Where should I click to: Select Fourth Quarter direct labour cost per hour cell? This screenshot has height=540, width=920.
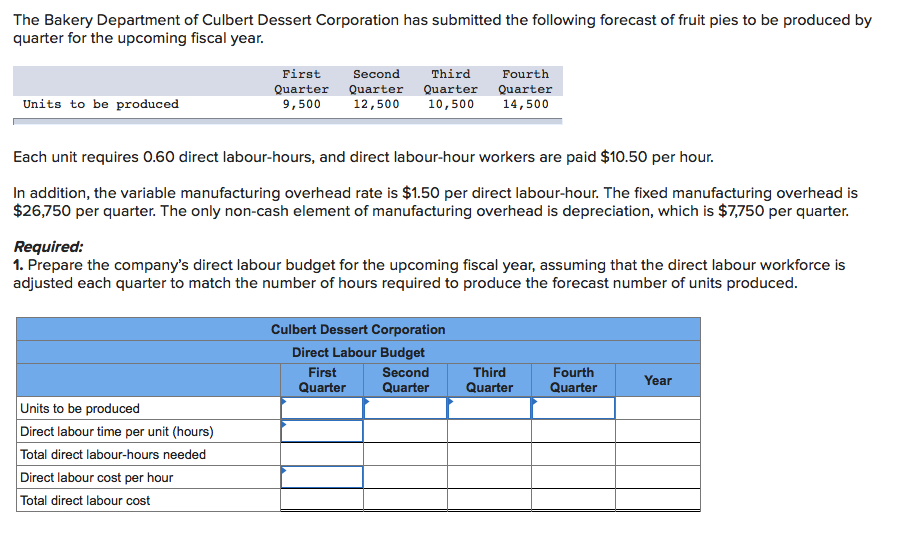click(x=573, y=477)
